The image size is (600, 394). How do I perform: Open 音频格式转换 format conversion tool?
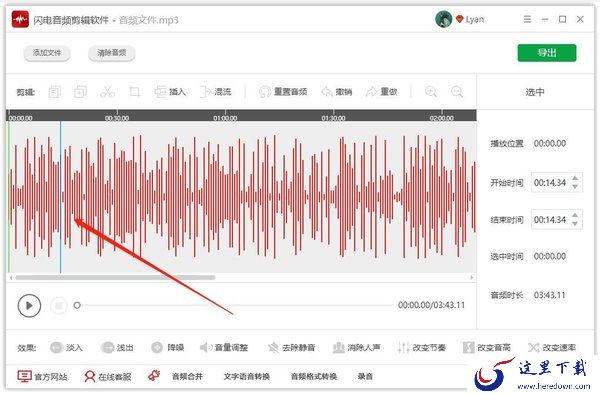pos(314,376)
